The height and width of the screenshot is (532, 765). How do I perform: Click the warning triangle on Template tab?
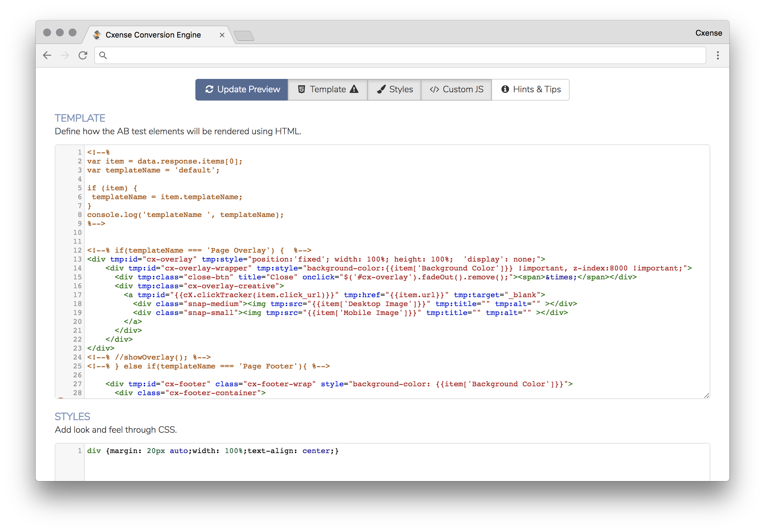point(354,89)
